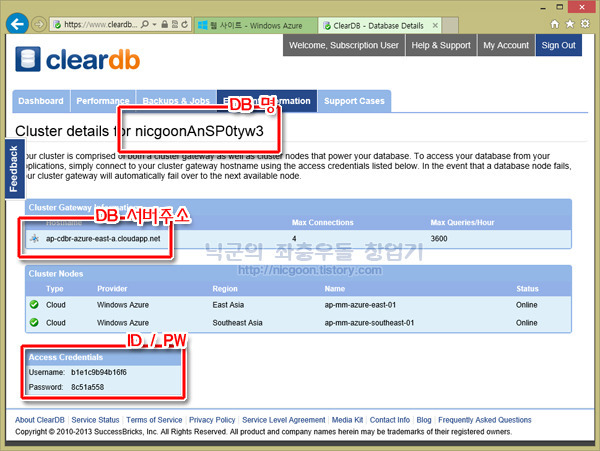Click the browser back arrow button
The image size is (600, 451).
click(x=17, y=24)
